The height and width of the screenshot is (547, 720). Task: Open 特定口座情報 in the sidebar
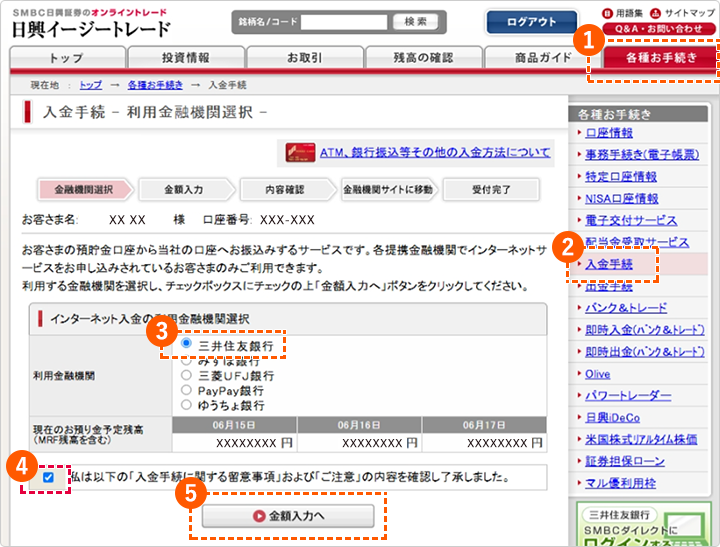point(621,176)
